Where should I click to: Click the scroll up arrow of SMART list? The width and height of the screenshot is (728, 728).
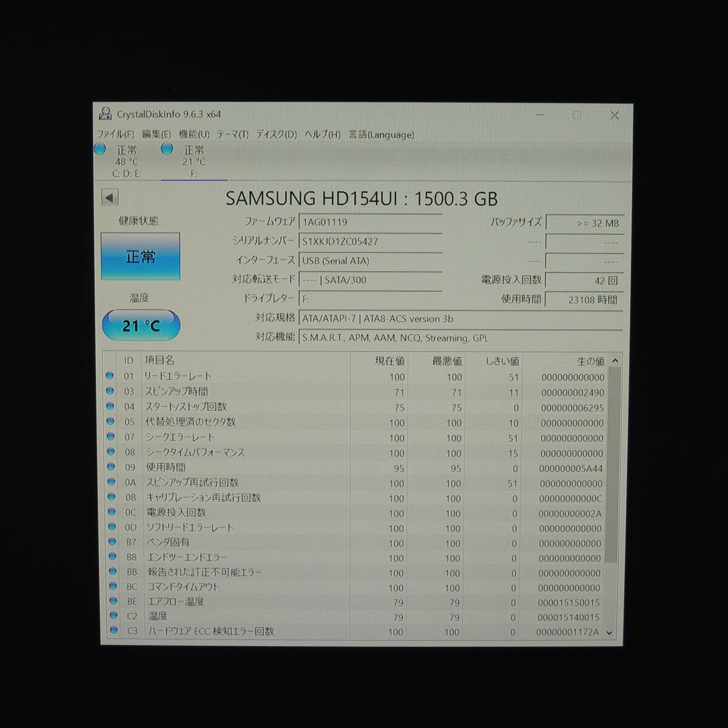(x=615, y=361)
